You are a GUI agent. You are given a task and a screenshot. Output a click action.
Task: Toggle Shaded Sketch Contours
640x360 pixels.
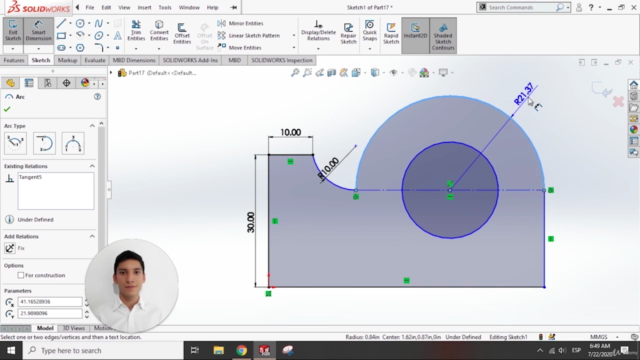click(x=443, y=36)
